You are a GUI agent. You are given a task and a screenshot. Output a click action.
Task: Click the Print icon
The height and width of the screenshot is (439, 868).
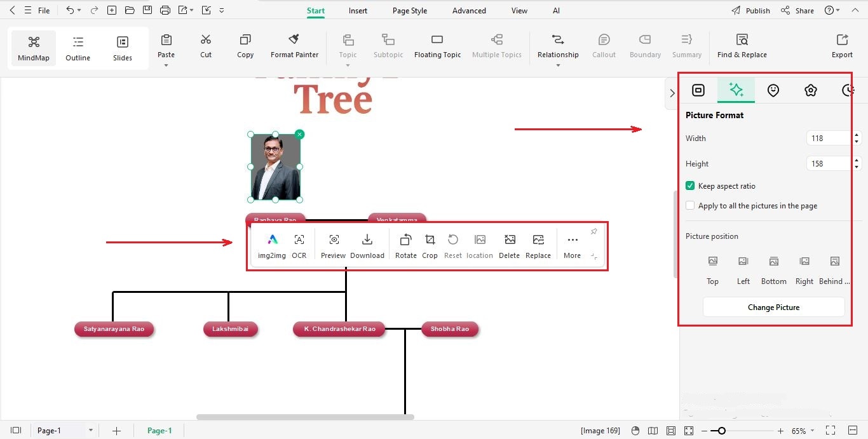click(165, 10)
